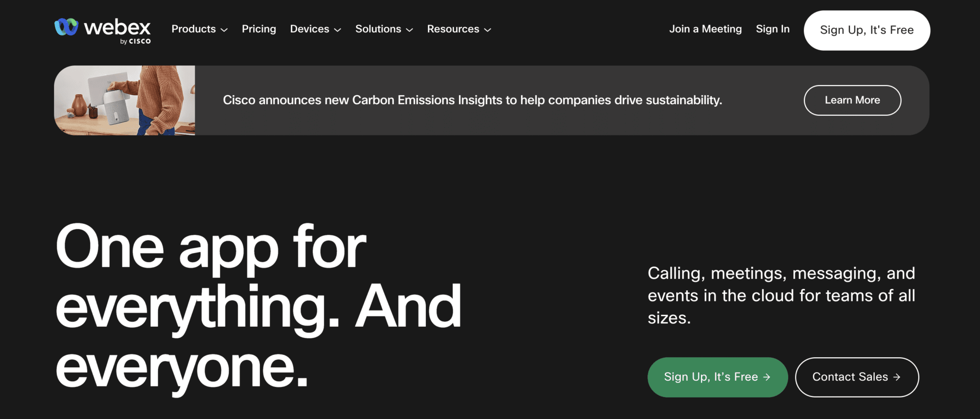Viewport: 980px width, 419px height.
Task: Click the 'by Cisco' wordmark under Webex
Action: point(135,42)
